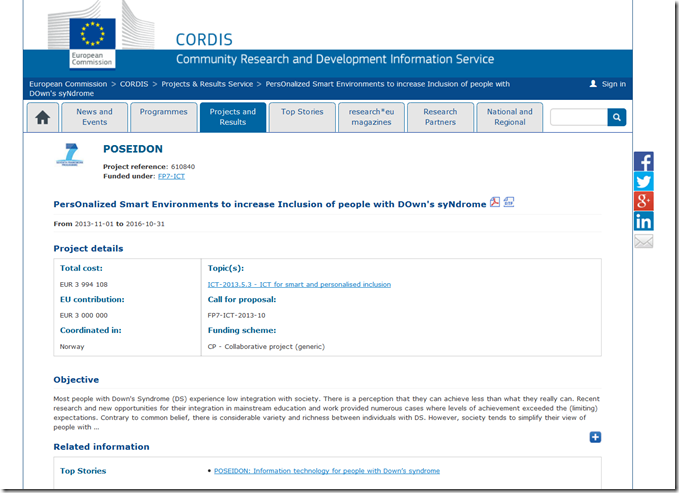The image size is (679, 493).
Task: Click the CORDIS header title
Action: tap(204, 40)
